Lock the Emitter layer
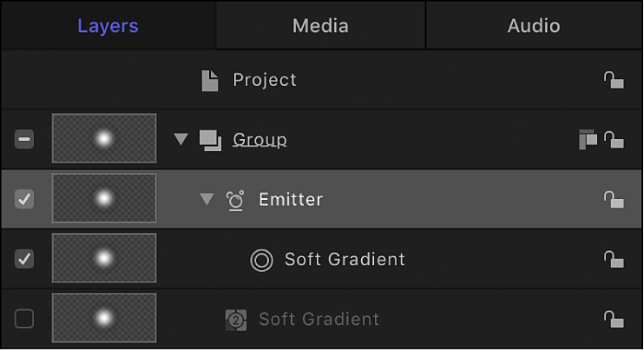644x351 pixels. [614, 200]
